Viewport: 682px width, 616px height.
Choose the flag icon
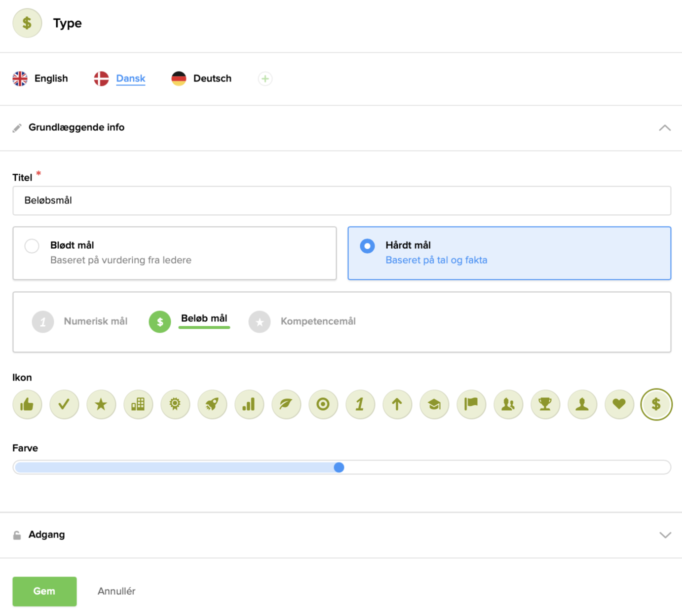tap(471, 405)
